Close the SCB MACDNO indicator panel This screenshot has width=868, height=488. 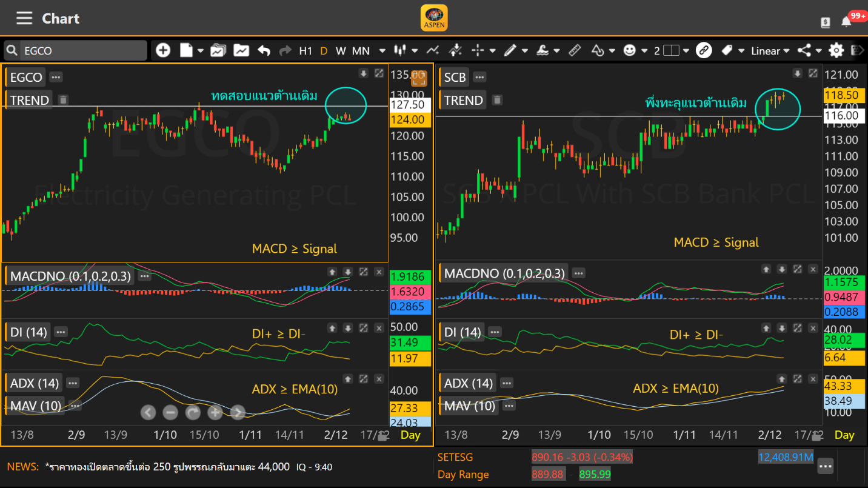coord(813,269)
